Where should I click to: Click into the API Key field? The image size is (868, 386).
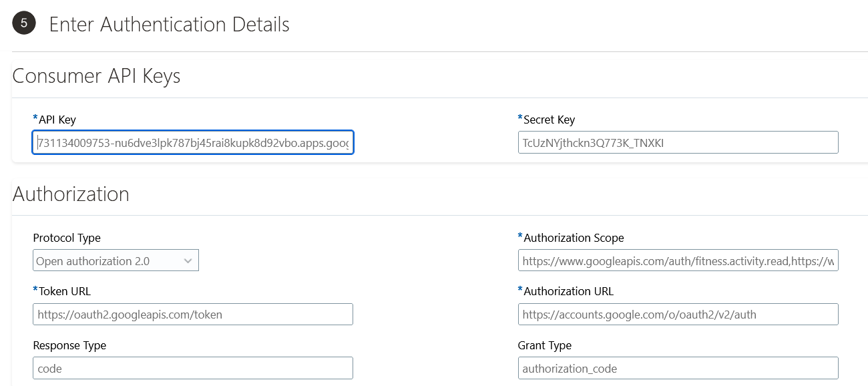pos(192,143)
